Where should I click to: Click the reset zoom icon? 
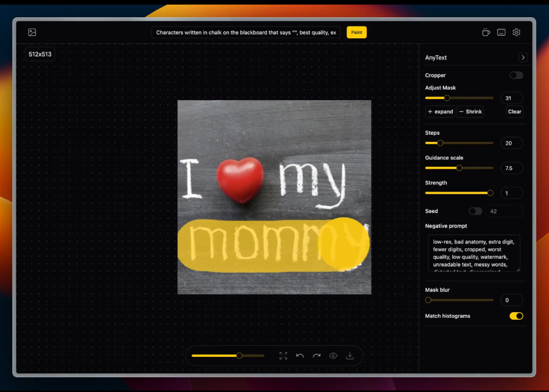coord(283,356)
